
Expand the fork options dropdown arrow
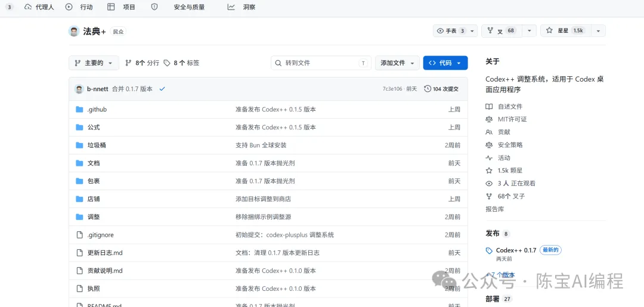coord(530,31)
